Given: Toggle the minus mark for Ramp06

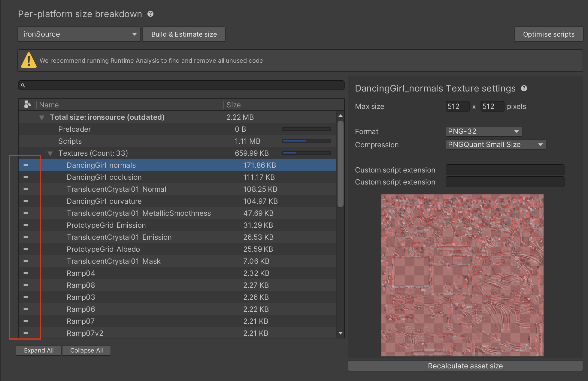Looking at the screenshot, I should point(26,309).
